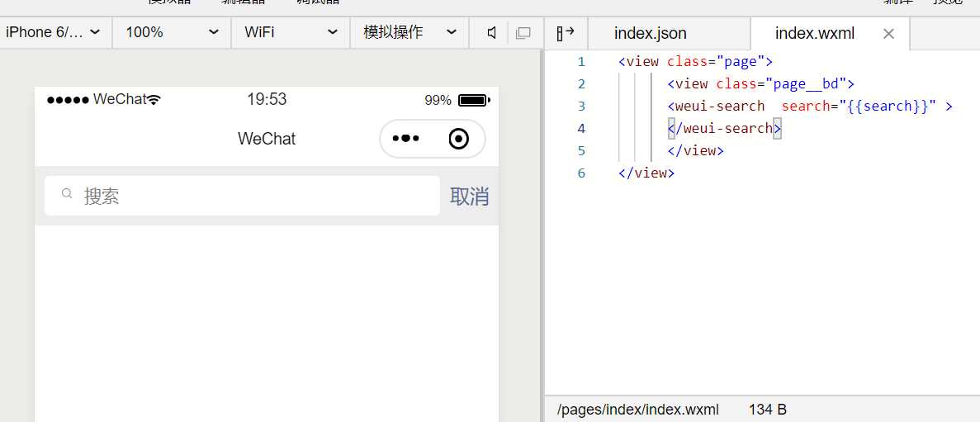Close the index.wxml tab
The image size is (980, 422).
[888, 34]
